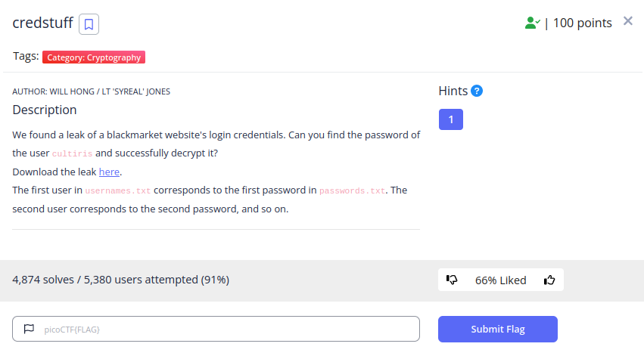Click the solves and attempts statistics text
This screenshot has width=644, height=356.
[x=121, y=280]
